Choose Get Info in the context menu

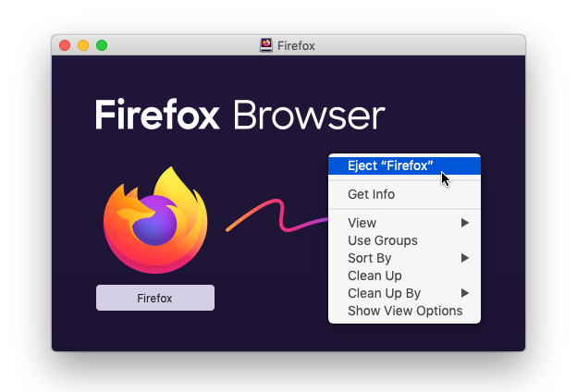pos(371,194)
